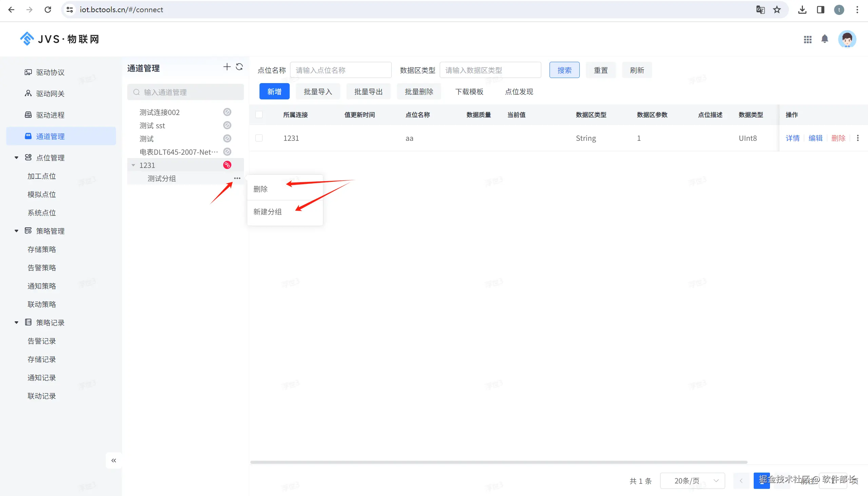Image resolution: width=868 pixels, height=496 pixels.
Task: Collapse the 点位管理 sidebar section
Action: point(16,158)
